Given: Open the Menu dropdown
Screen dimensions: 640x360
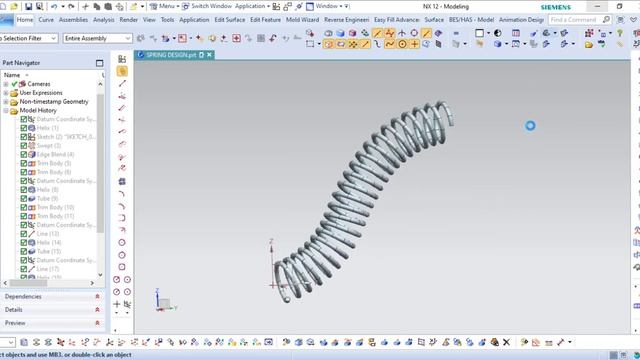Looking at the screenshot, I should coord(164,6).
